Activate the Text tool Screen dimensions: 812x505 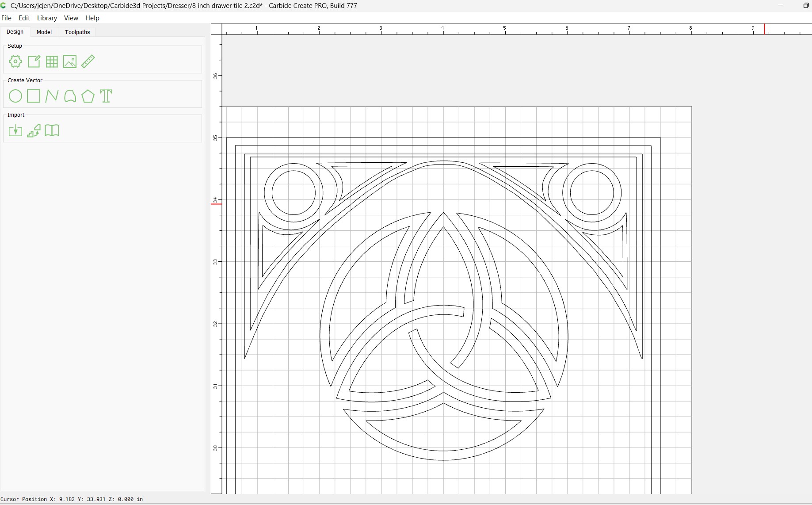[x=106, y=96]
